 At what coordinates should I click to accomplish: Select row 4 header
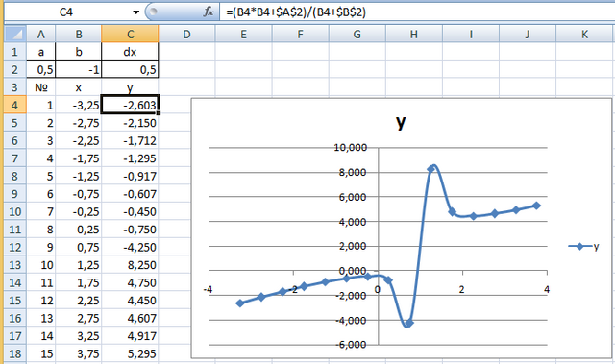point(15,105)
